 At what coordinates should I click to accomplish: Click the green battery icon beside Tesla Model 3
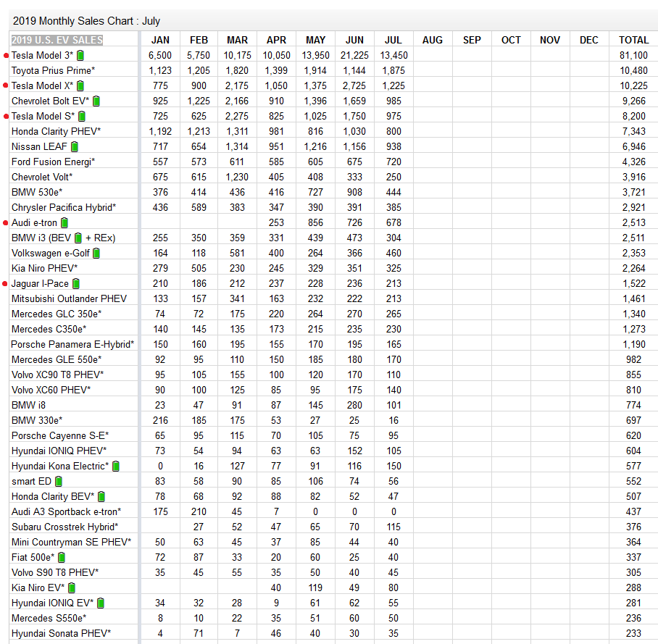click(80, 55)
